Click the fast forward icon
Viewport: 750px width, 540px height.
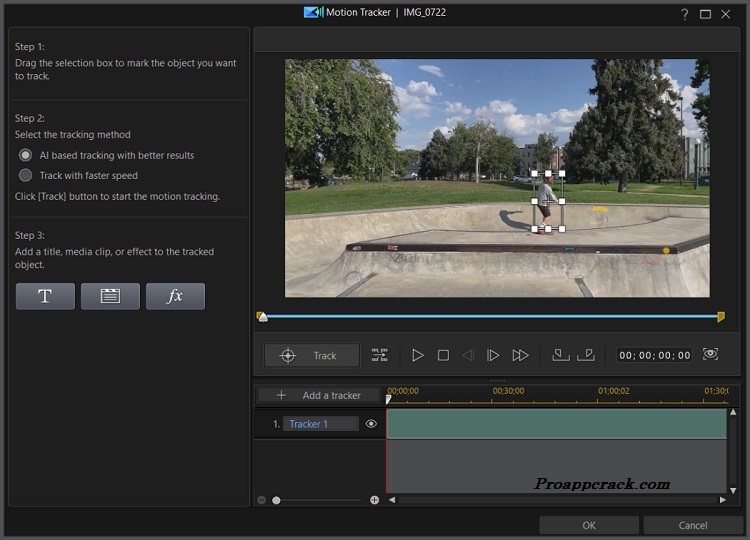(520, 355)
